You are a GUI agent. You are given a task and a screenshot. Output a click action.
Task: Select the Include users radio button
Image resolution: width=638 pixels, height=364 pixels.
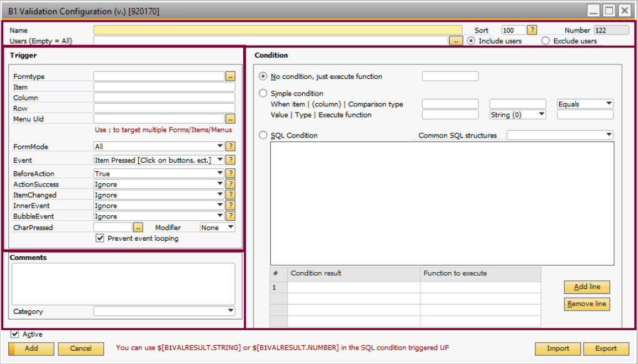click(471, 41)
